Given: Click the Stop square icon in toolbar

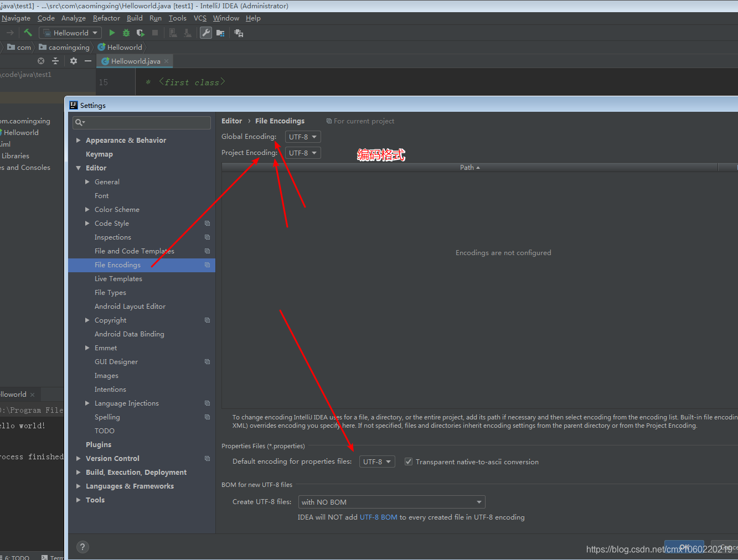Looking at the screenshot, I should 155,33.
